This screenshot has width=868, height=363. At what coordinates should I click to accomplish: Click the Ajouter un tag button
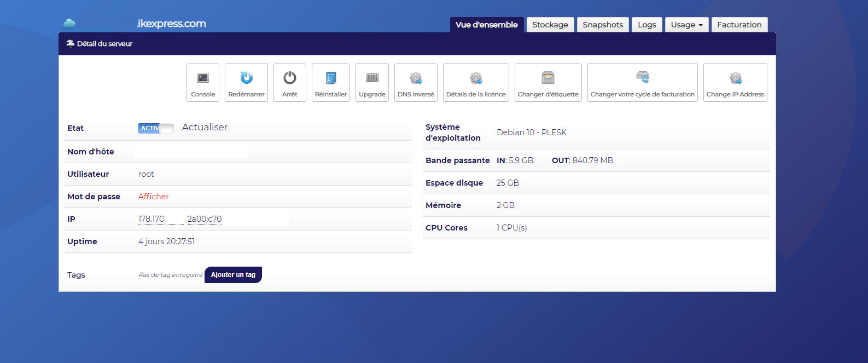[x=233, y=275]
